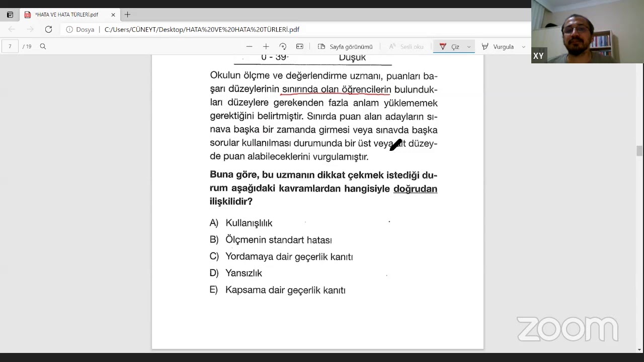The height and width of the screenshot is (362, 644).
Task: Rotate the PDF page
Action: [x=283, y=46]
